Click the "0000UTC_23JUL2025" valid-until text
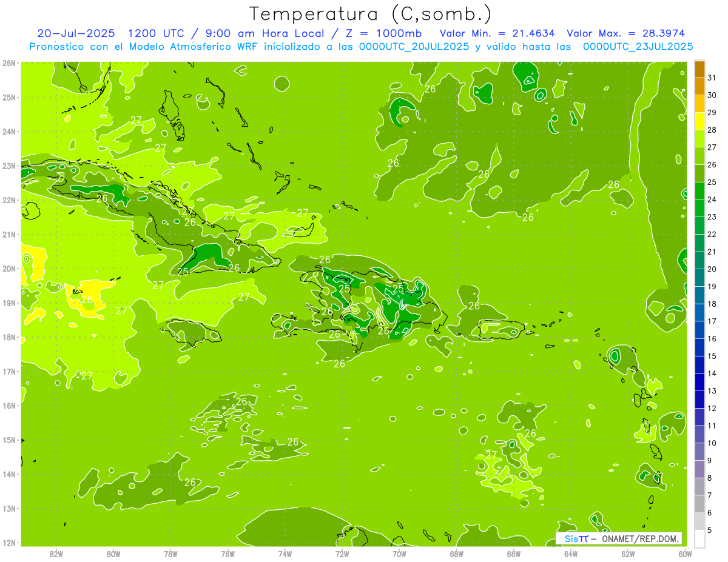 638,46
